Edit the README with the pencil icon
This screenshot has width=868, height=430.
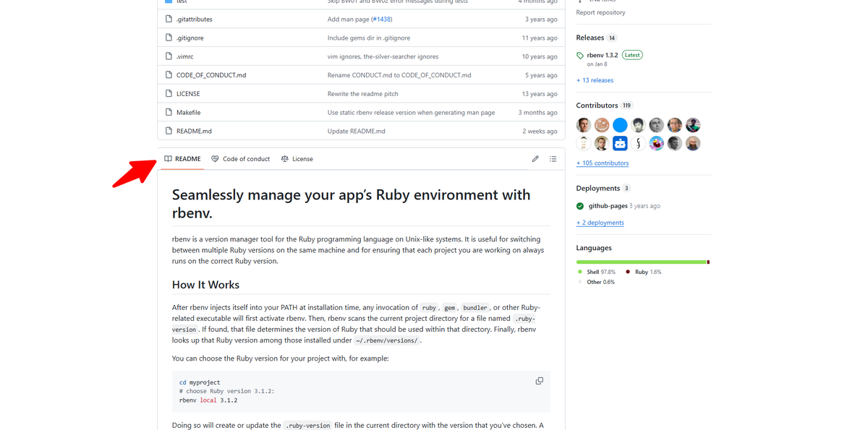click(535, 159)
